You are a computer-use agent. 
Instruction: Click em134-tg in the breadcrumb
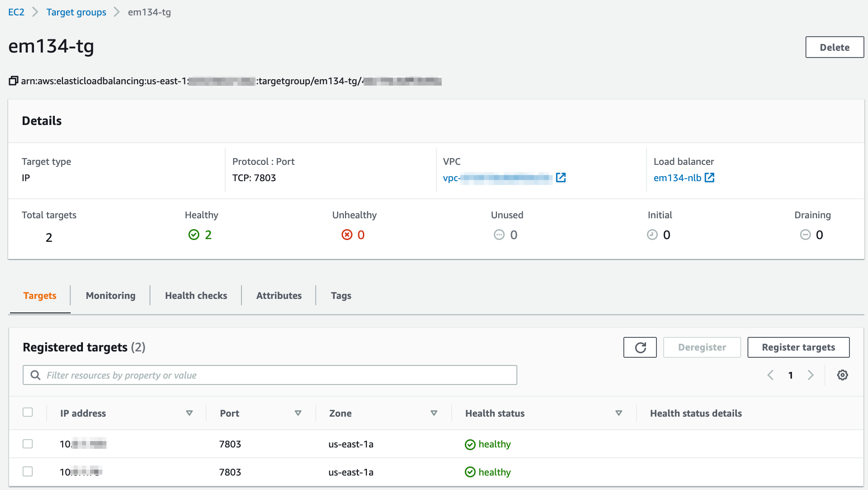coord(149,12)
